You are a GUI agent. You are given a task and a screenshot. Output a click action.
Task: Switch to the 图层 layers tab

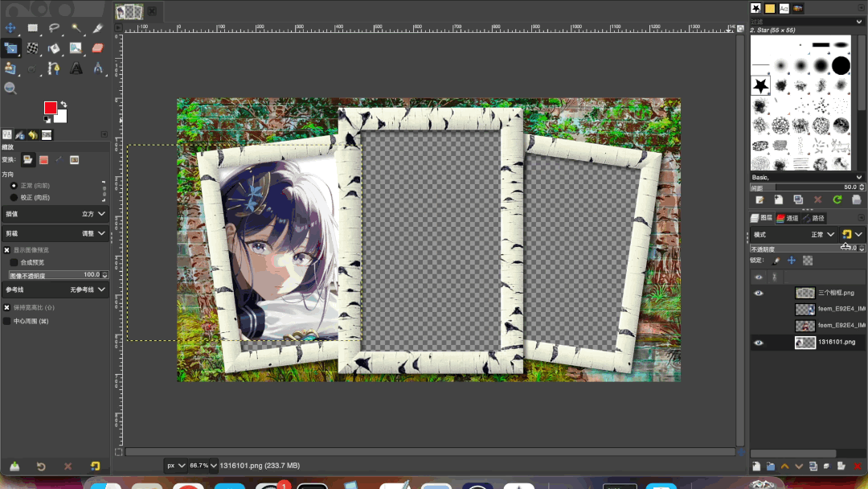pyautogui.click(x=762, y=218)
